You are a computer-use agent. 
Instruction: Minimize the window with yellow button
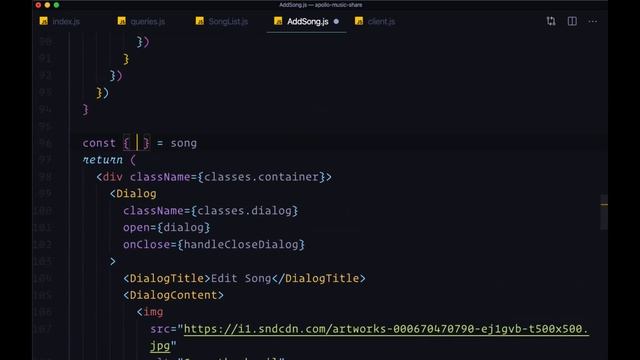[x=47, y=5]
